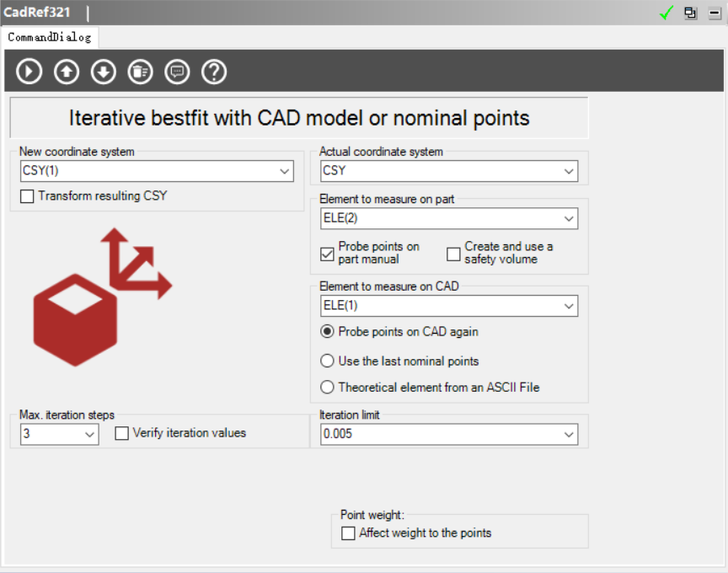The image size is (728, 573).
Task: Click the up arrow toolbar icon
Action: (x=66, y=72)
